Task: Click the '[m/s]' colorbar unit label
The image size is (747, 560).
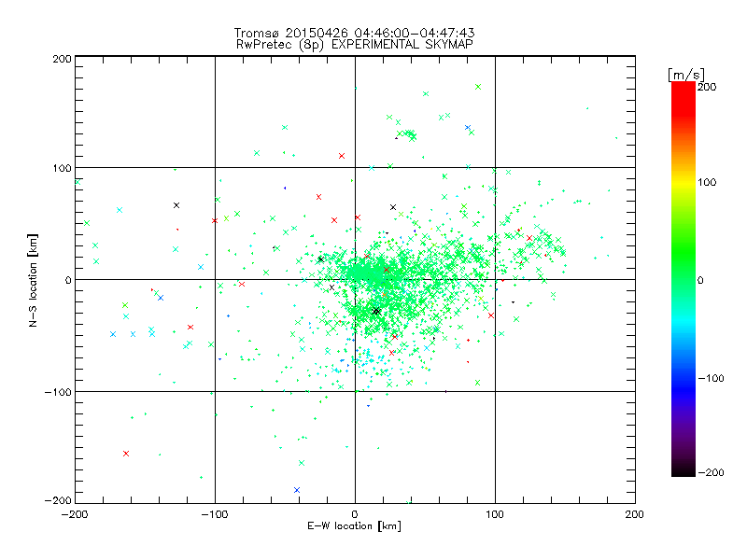Action: (686, 75)
